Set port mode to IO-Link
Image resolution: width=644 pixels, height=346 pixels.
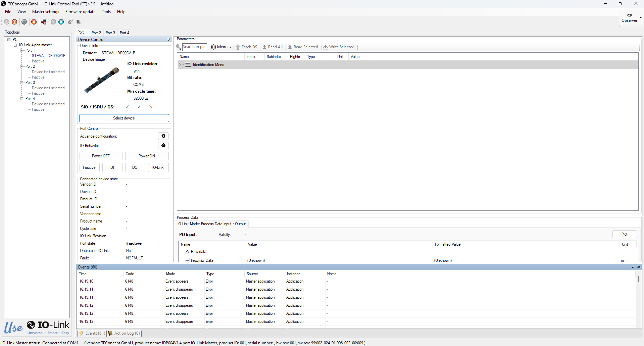coord(158,167)
